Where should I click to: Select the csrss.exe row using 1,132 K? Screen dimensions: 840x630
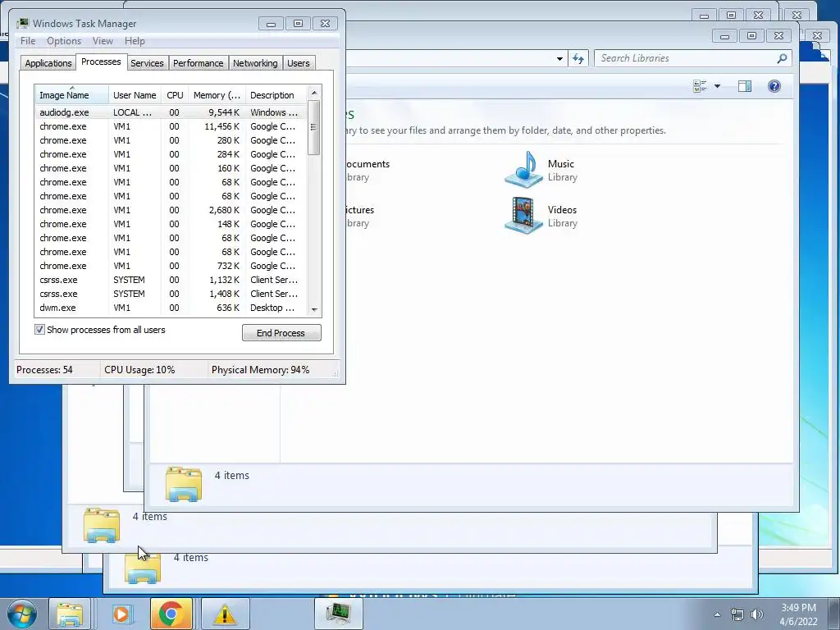coord(171,280)
